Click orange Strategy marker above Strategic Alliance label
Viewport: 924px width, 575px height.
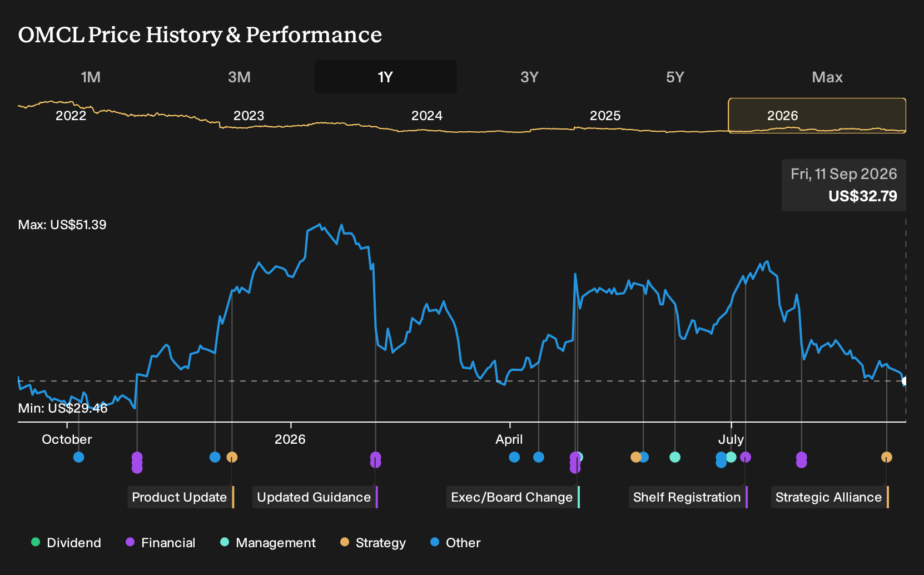887,457
